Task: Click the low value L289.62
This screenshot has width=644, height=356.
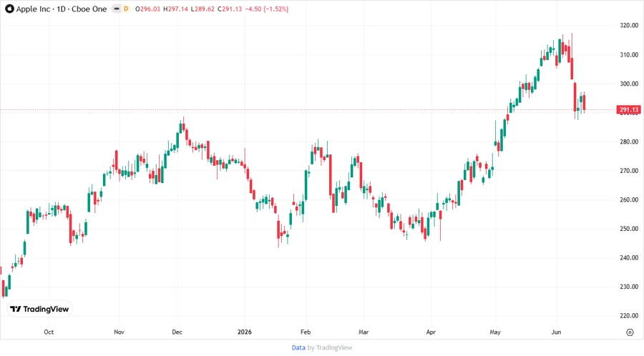Action: (203, 9)
